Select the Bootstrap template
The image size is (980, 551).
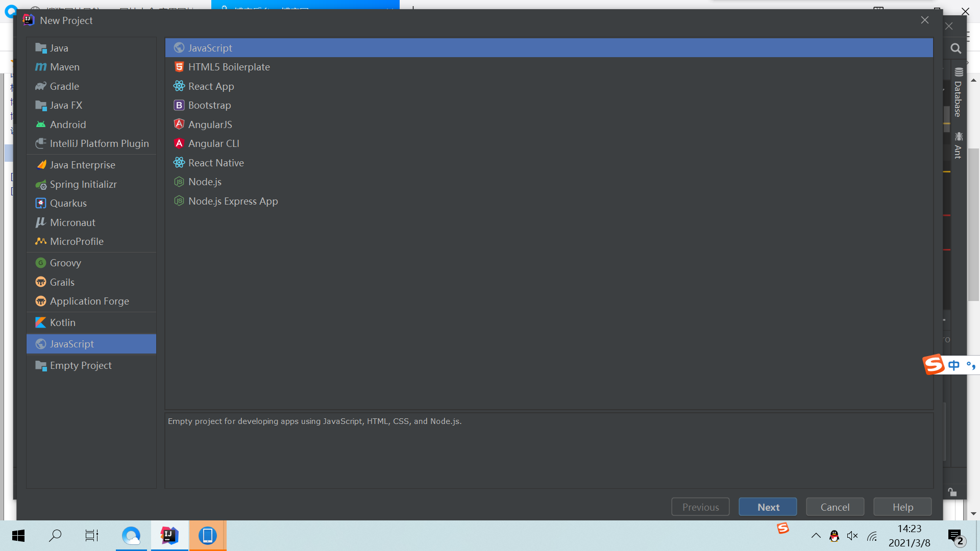tap(209, 105)
